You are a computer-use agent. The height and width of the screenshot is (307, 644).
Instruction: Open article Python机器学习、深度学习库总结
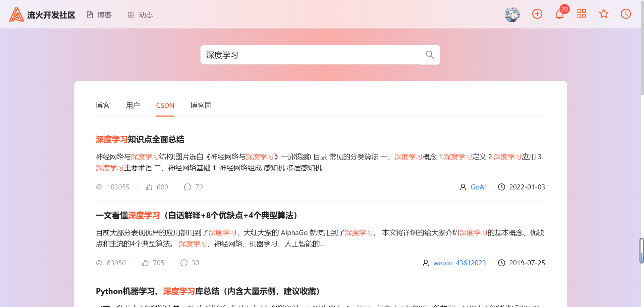[x=208, y=291]
